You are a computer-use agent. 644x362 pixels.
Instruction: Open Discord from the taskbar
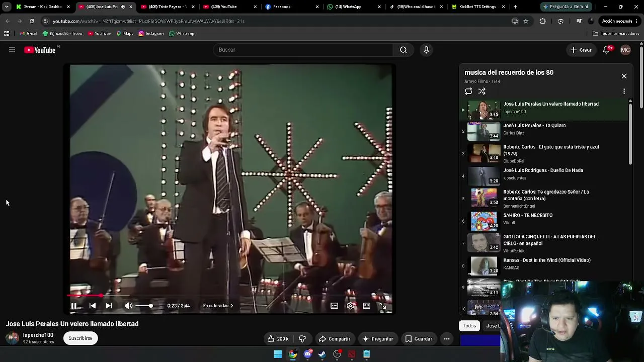coord(307,354)
